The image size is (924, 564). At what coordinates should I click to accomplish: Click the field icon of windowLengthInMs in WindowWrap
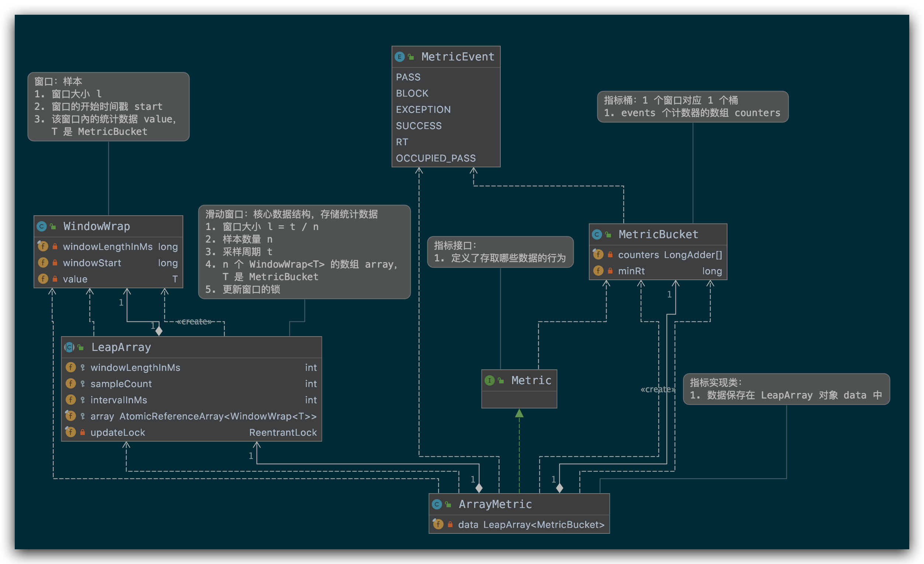pyautogui.click(x=43, y=246)
